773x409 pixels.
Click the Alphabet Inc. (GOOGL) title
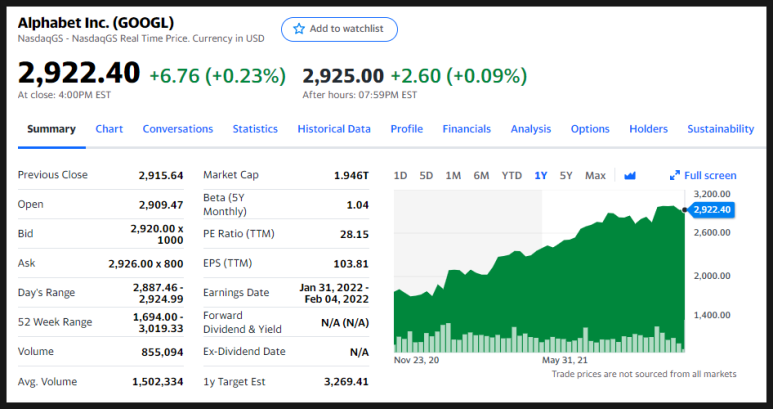pos(96,23)
